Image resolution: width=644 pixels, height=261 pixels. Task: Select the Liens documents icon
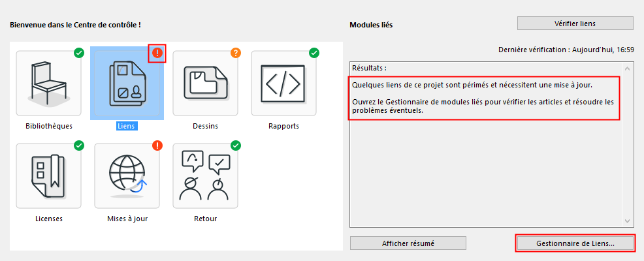pos(127,84)
